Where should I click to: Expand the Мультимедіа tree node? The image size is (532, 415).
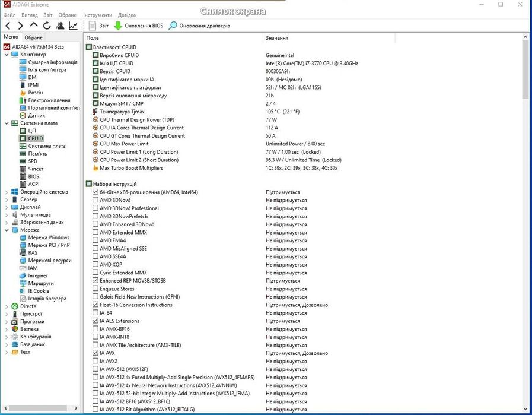pyautogui.click(x=7, y=215)
